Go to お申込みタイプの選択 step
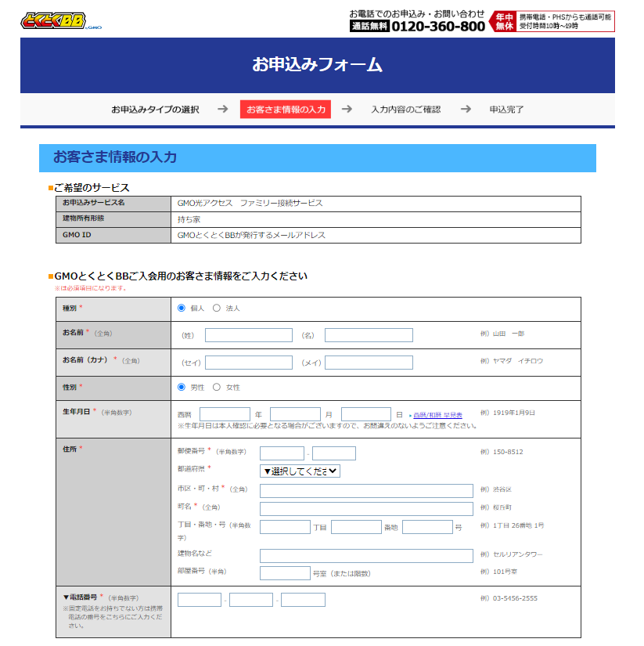This screenshot has width=644, height=646. tap(155, 110)
